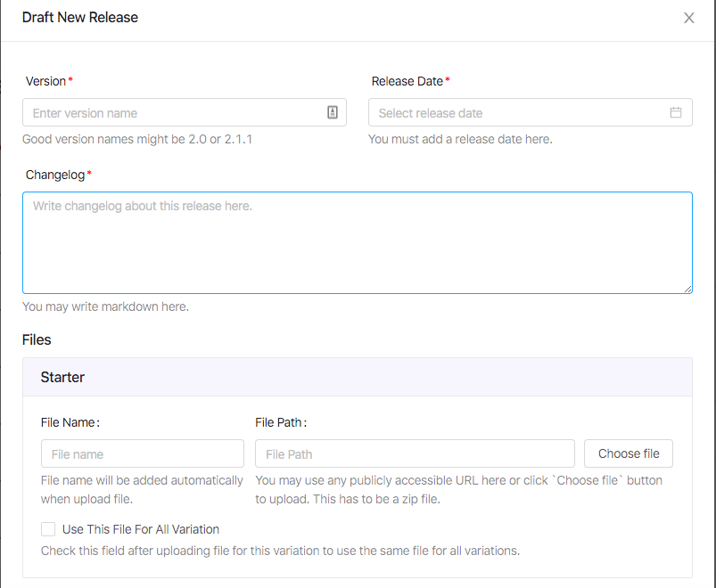Click 'You may use any publicly accessible URL' hint

pyautogui.click(x=459, y=489)
